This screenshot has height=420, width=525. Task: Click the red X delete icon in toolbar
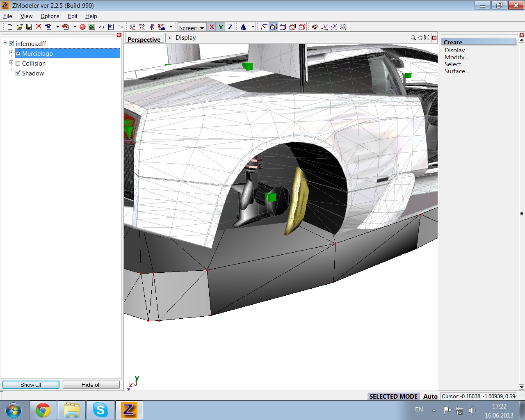39,27
